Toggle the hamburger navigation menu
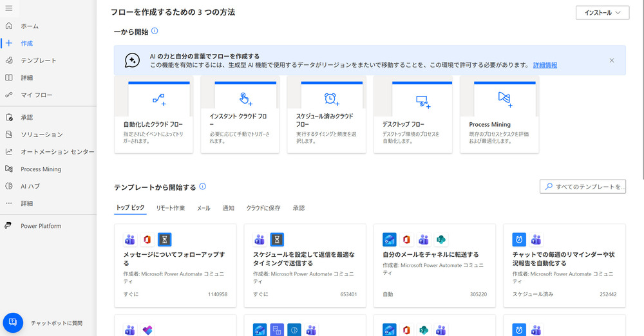Viewport: 644px width, 336px height. pos(8,8)
